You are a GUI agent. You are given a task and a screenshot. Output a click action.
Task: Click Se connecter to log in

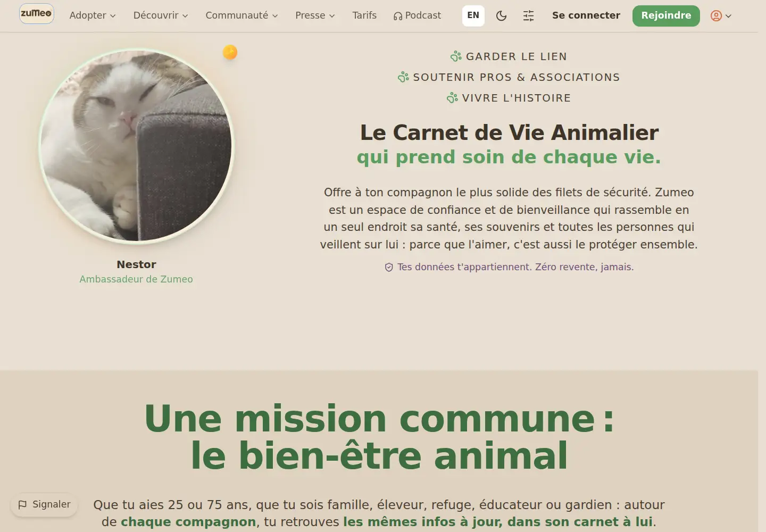(586, 15)
